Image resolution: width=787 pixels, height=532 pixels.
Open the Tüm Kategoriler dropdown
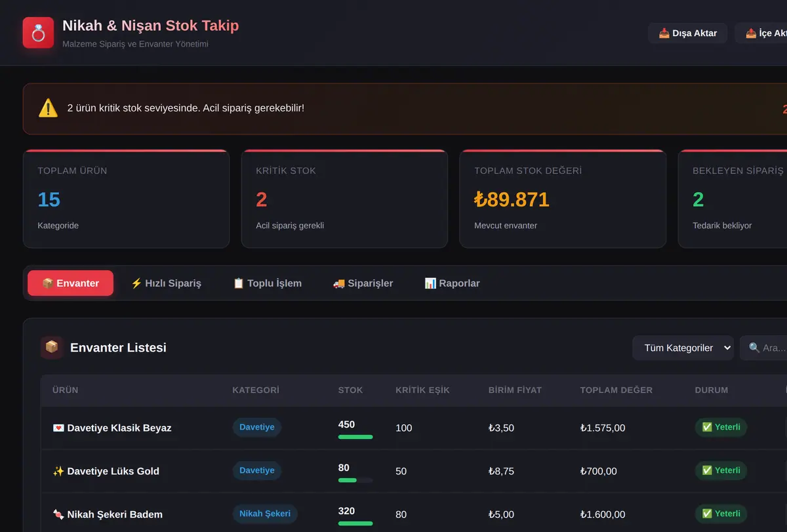pyautogui.click(x=683, y=348)
